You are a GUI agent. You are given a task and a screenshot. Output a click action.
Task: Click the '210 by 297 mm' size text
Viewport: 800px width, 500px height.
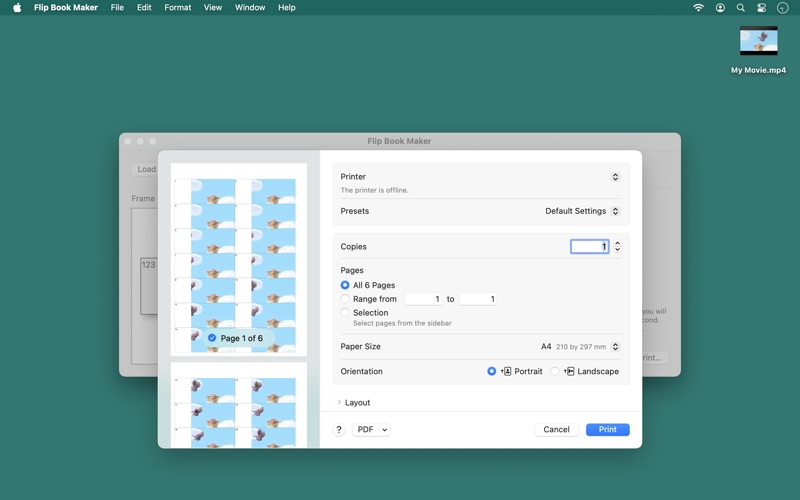tap(581, 347)
